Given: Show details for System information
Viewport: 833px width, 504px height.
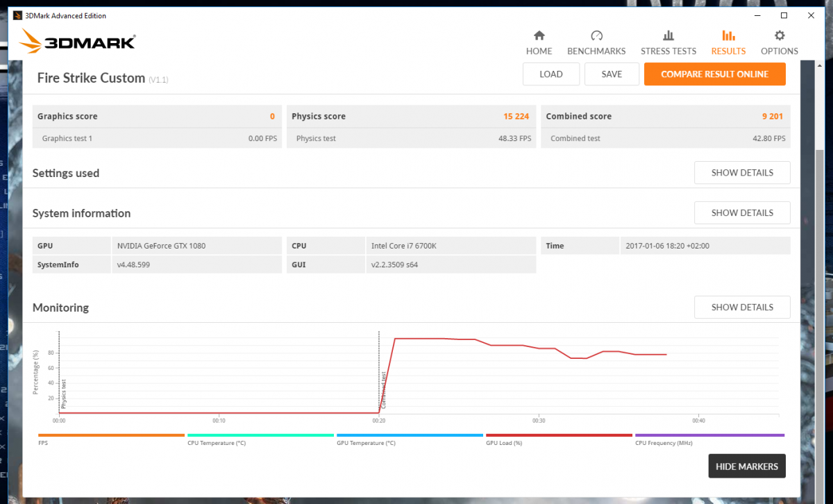Looking at the screenshot, I should tap(742, 213).
